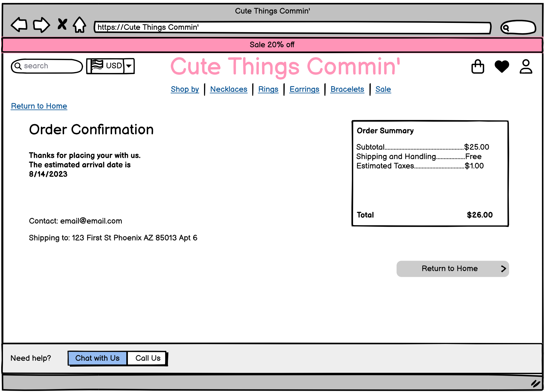The width and height of the screenshot is (545, 392).
Task: Open the Earrings category link
Action: click(304, 89)
